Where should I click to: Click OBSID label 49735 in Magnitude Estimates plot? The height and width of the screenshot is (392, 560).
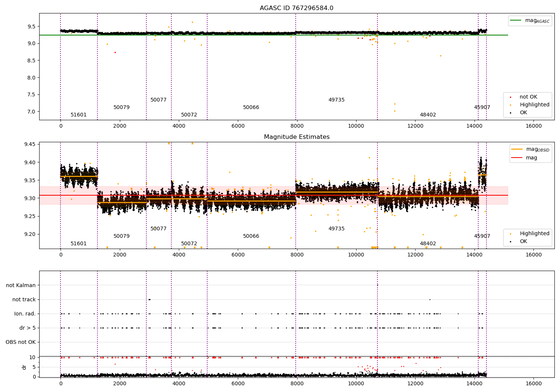(336, 229)
